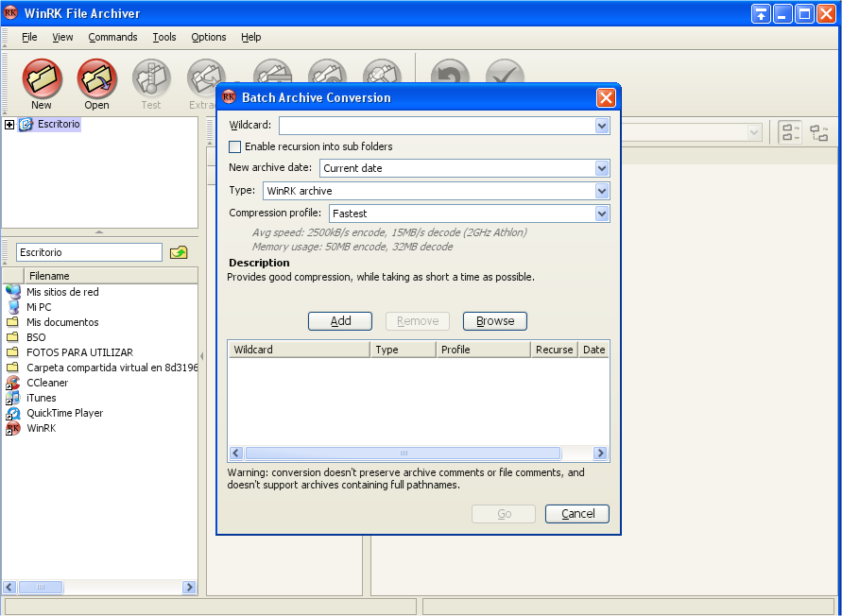Screen dimensions: 842x616
Task: Click the Filename column header
Action: click(112, 276)
